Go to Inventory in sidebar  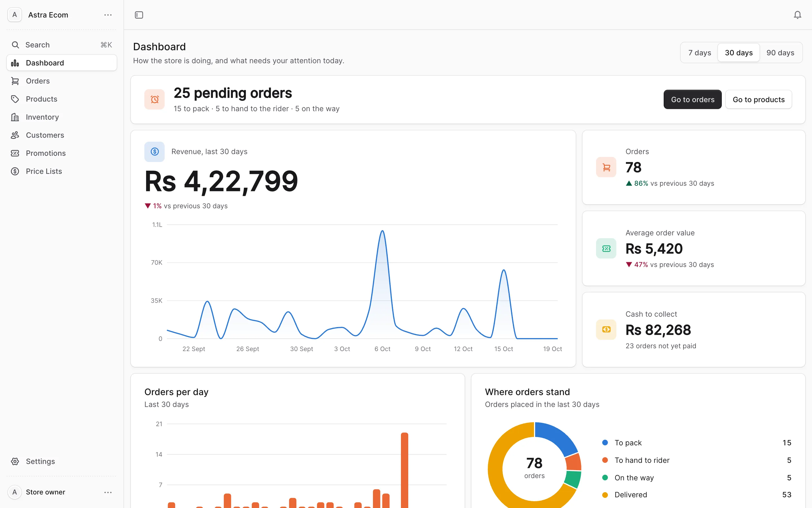(62, 117)
